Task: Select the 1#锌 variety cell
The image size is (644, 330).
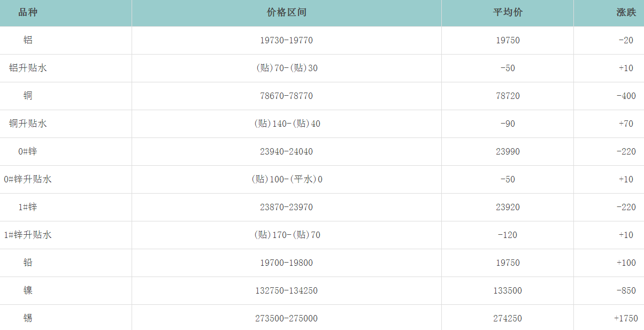Action: coord(28,207)
